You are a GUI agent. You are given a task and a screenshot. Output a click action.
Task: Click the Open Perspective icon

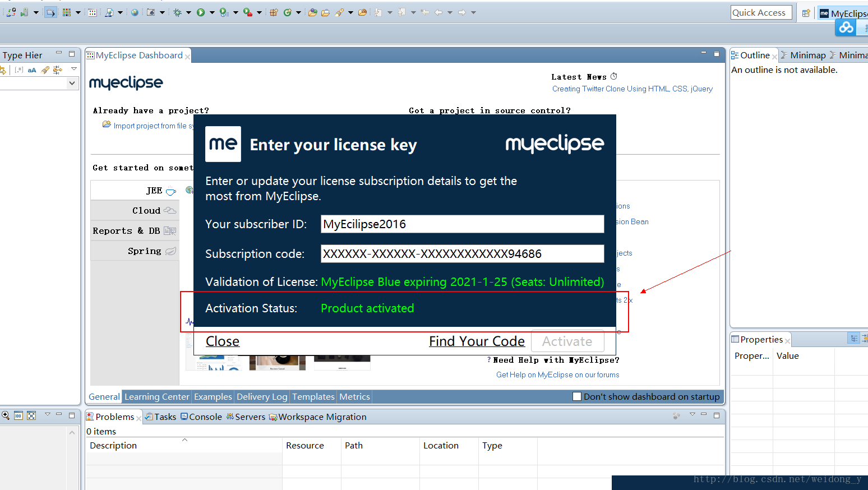click(x=806, y=13)
